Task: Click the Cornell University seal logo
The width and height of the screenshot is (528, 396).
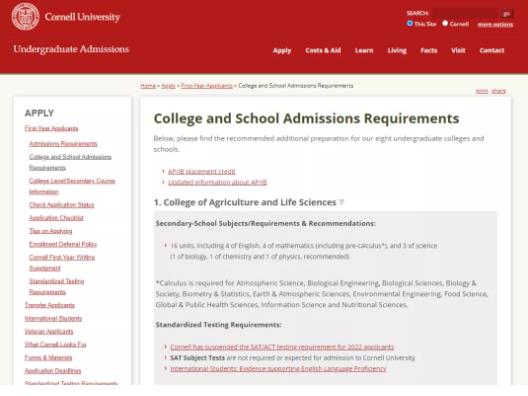Action: pyautogui.click(x=25, y=16)
